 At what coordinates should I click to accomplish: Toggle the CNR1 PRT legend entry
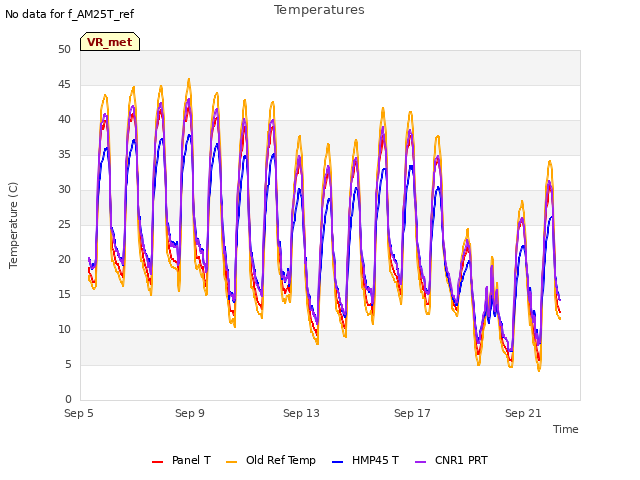click(451, 460)
